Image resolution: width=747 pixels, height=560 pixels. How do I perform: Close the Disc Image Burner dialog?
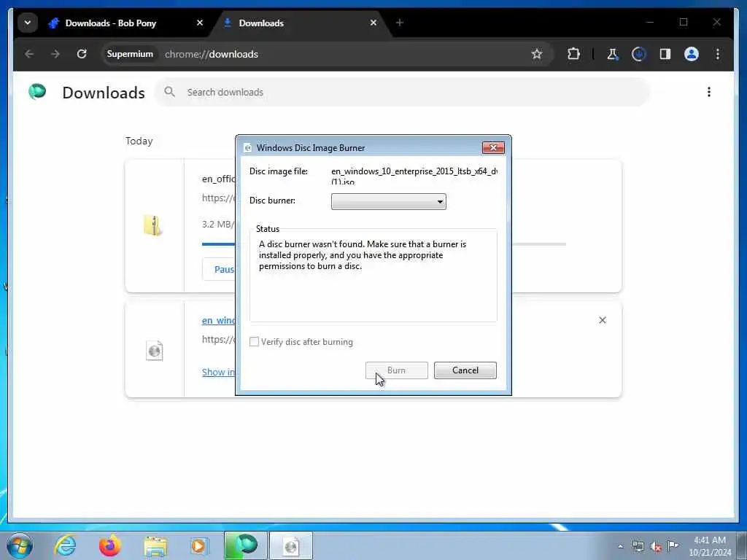[x=493, y=147]
